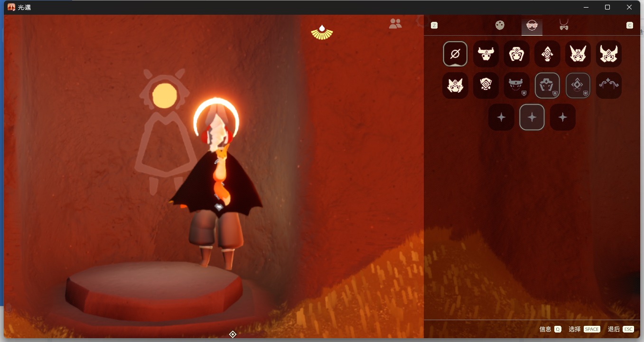Pick the shield-shaped diamond face mask

[x=486, y=85]
